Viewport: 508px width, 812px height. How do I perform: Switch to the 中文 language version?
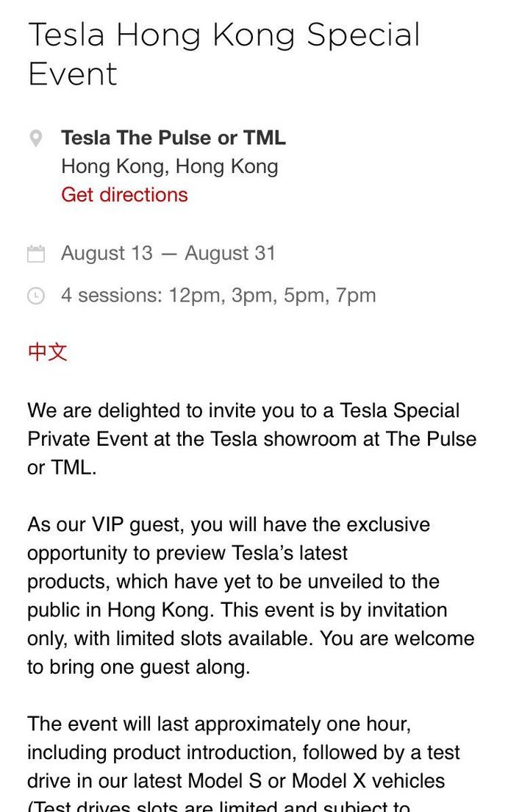point(47,352)
